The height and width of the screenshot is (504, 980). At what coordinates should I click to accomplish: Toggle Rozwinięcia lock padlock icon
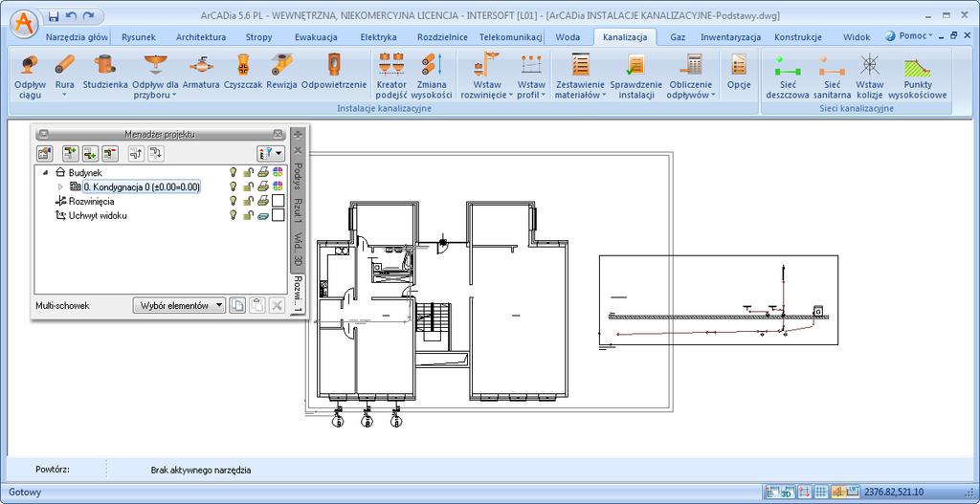point(248,201)
